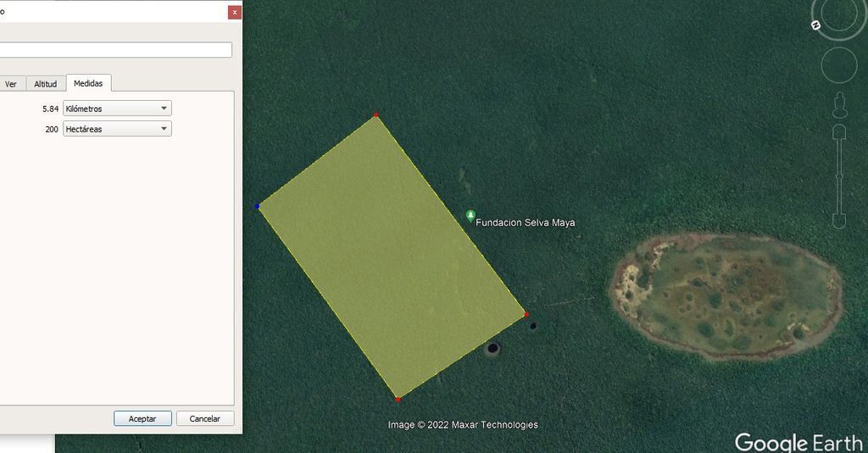Open the Kilómetros unit dropdown
The height and width of the screenshot is (453, 868).
[x=117, y=109]
